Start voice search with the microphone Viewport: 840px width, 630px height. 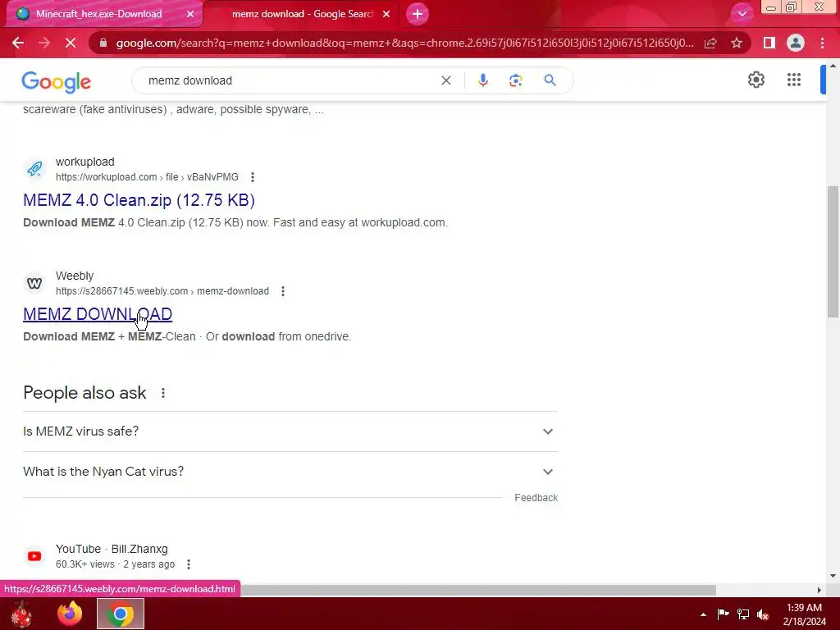(x=482, y=80)
